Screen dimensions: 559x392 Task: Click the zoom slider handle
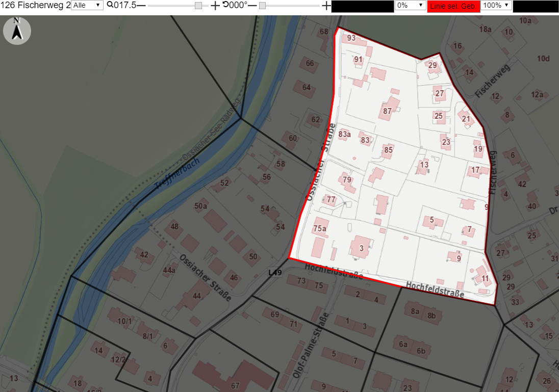(x=198, y=5)
